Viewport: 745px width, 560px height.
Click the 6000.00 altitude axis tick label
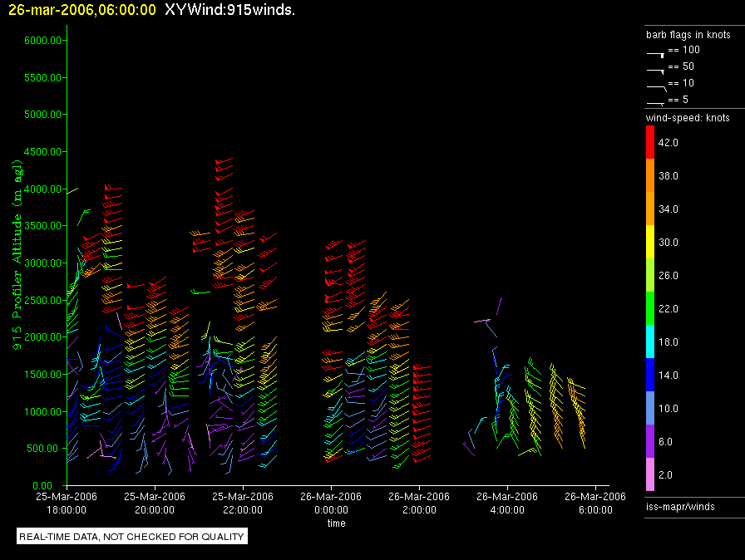pyautogui.click(x=41, y=40)
